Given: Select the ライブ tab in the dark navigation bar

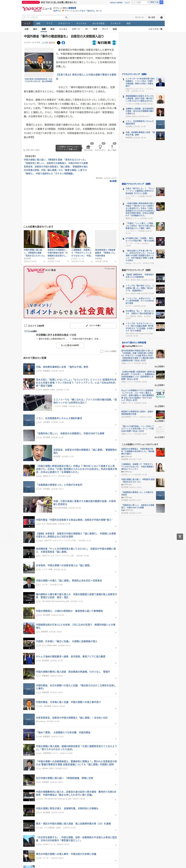Looking at the screenshot, I should pos(49,24).
